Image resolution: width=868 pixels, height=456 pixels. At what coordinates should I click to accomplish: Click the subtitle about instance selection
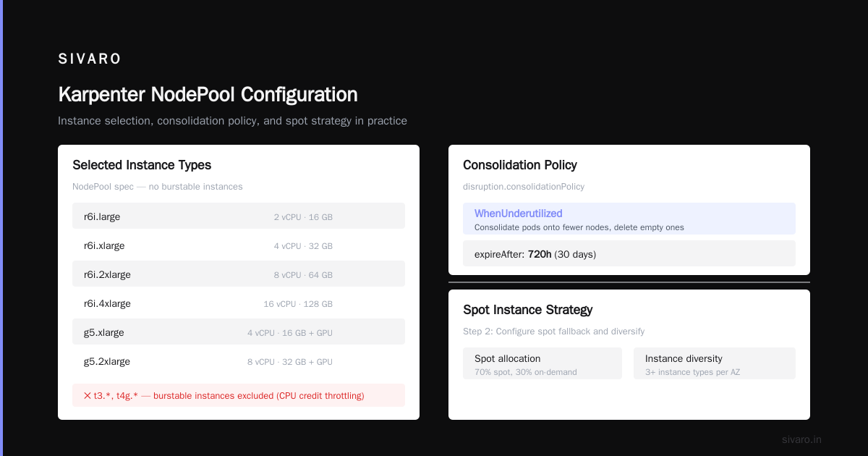(x=232, y=121)
